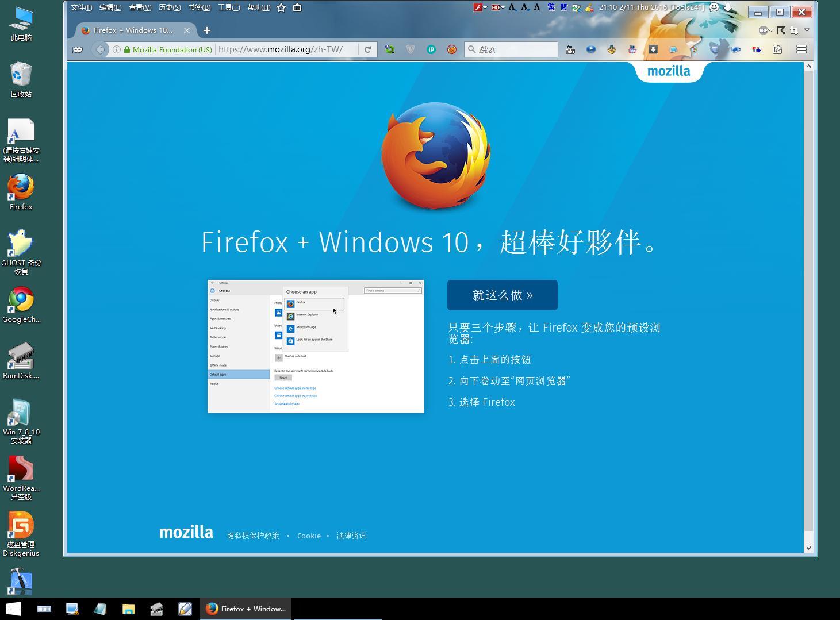Open the Cookie footer link
840x620 pixels.
click(309, 536)
